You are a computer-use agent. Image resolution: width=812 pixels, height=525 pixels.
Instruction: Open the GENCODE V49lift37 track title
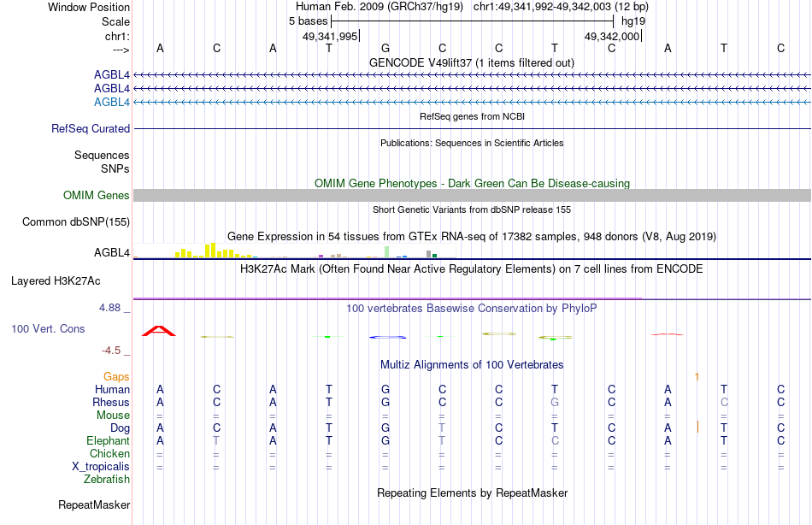tap(471, 62)
